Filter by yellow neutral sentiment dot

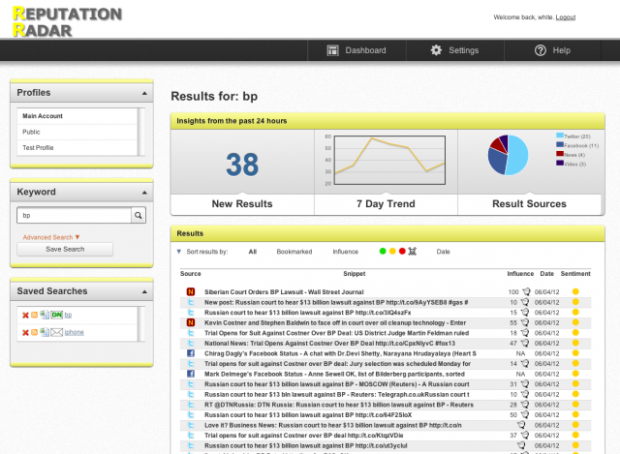392,251
